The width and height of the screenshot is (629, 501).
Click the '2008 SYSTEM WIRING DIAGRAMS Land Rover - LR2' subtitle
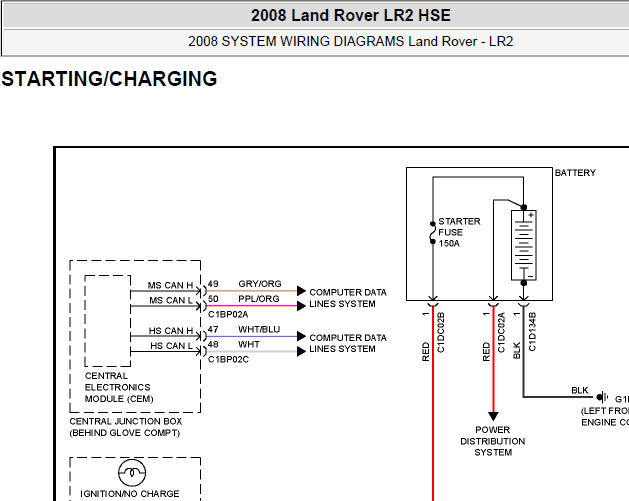(x=351, y=41)
